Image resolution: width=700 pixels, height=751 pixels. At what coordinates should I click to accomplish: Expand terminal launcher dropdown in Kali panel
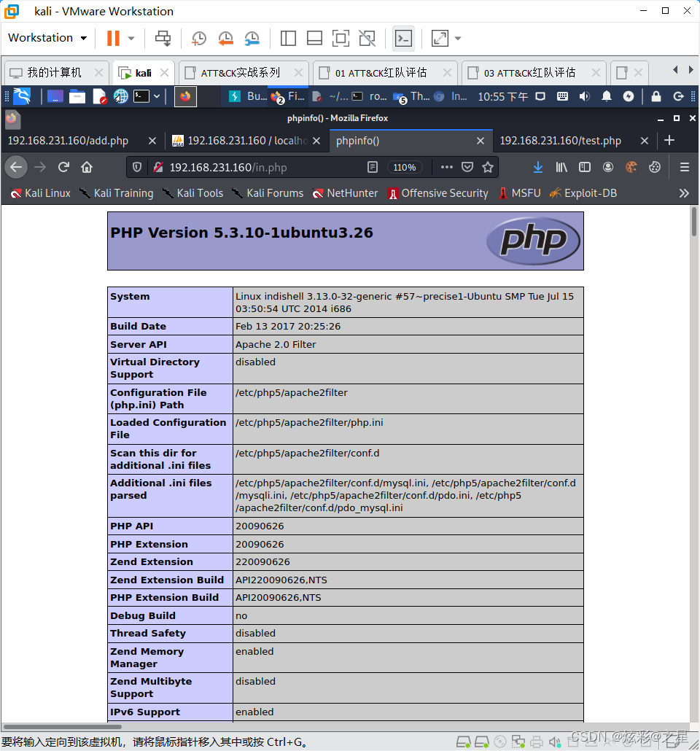pyautogui.click(x=157, y=97)
